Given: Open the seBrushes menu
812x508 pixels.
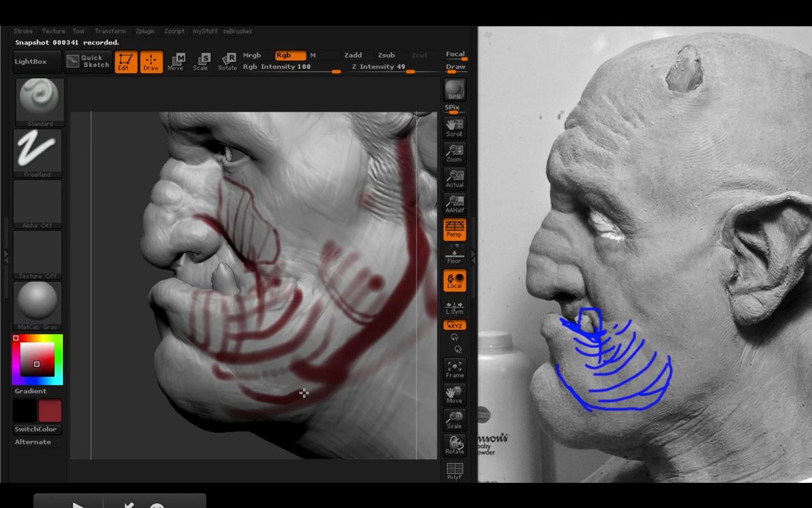Looking at the screenshot, I should tap(238, 31).
